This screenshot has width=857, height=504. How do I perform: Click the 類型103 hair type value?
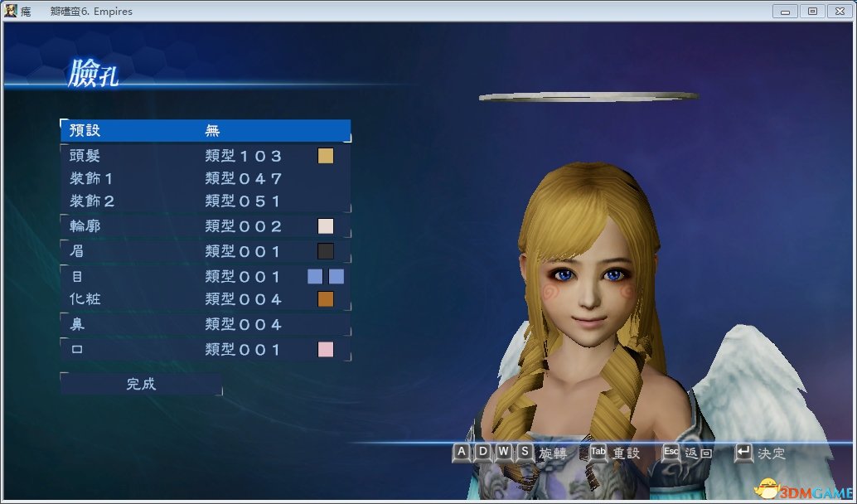click(x=243, y=156)
